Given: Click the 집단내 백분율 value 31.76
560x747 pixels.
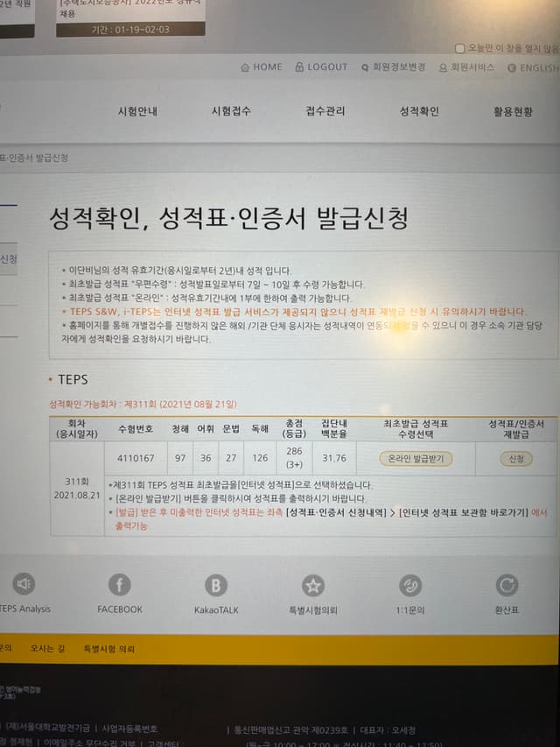Looking at the screenshot, I should [x=333, y=458].
